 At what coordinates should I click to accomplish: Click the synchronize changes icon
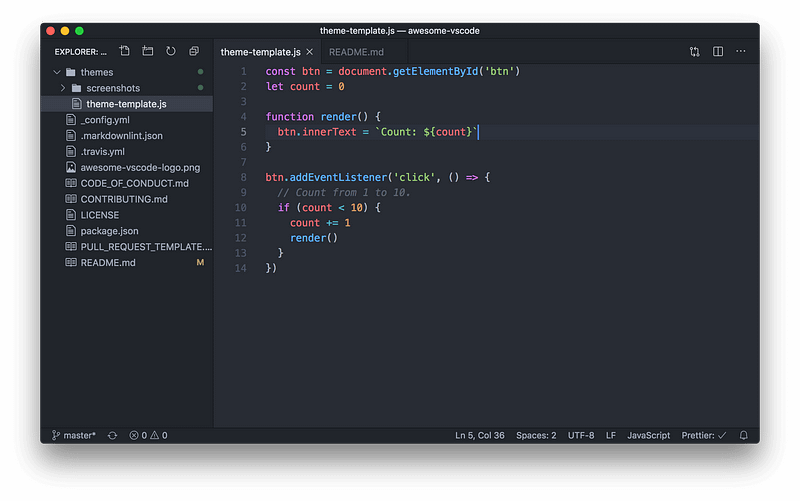click(x=112, y=435)
